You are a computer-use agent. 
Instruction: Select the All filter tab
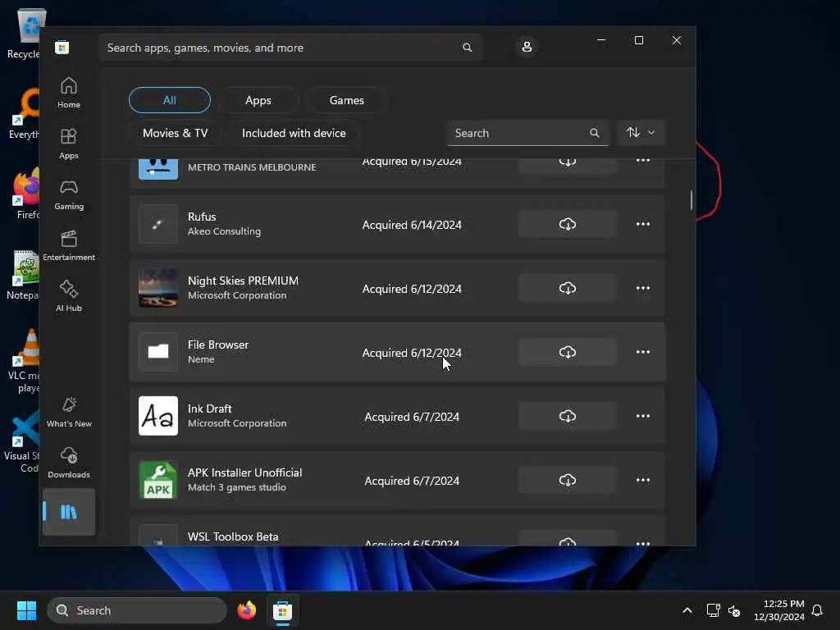click(x=170, y=100)
